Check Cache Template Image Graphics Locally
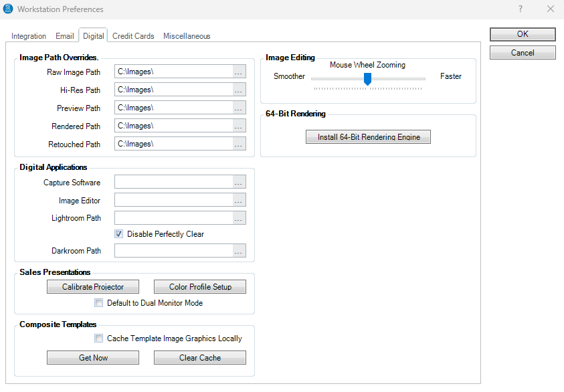 pyautogui.click(x=99, y=338)
